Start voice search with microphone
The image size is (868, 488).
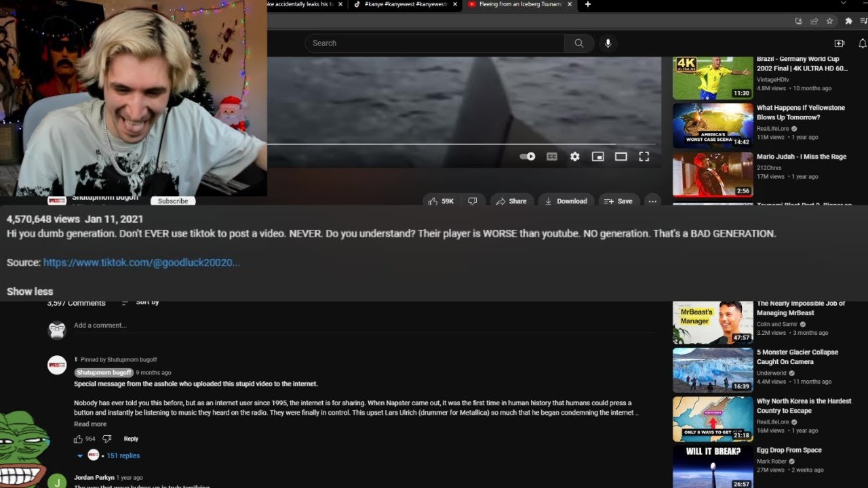click(608, 43)
